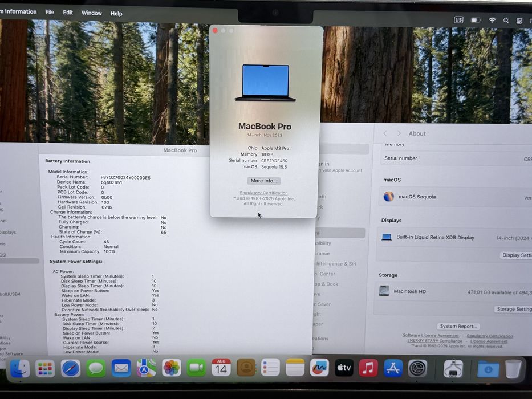Open Regulatory Certification link in About This Mac window
Viewport: 532px width, 399px height.
263,193
